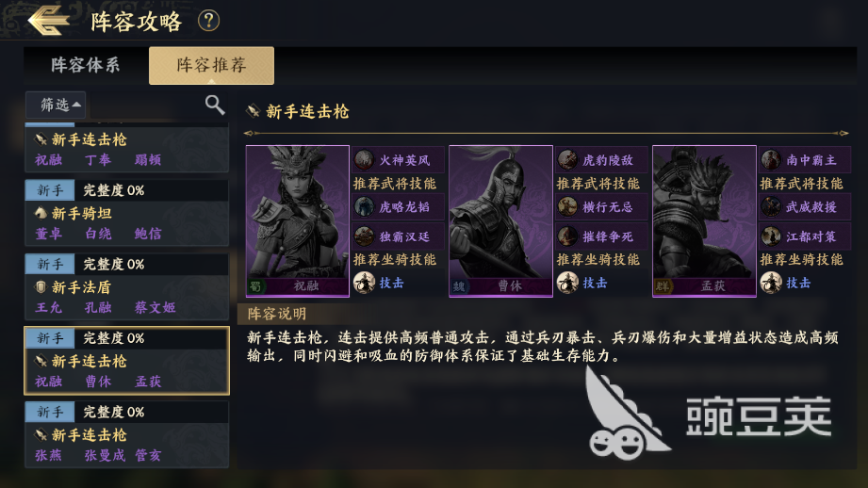Viewport: 868px width, 488px height.
Task: Click the 祝融 character portrait
Action: point(297,220)
